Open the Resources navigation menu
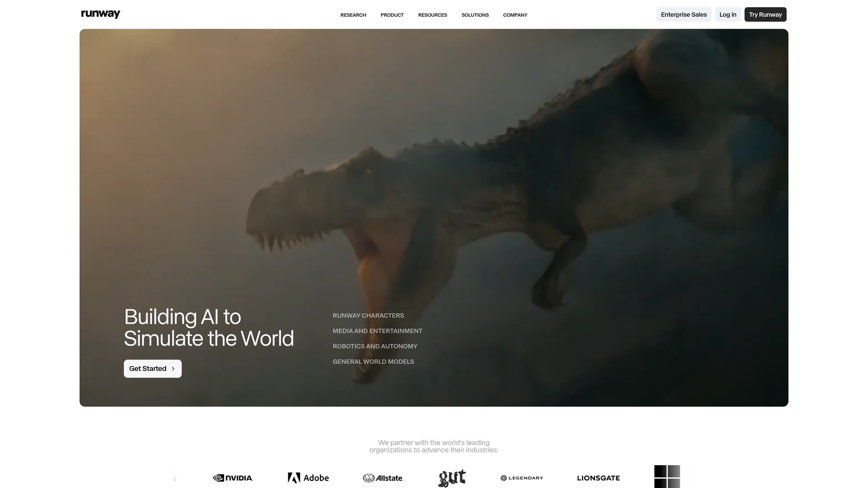Viewport: 868px width, 488px height. pos(432,15)
